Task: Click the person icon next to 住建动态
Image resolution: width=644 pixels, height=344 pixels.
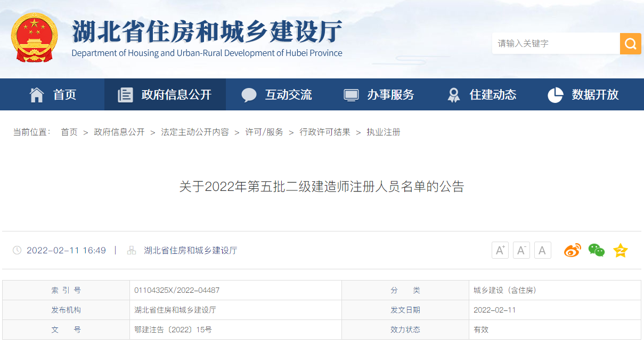Action: (453, 94)
